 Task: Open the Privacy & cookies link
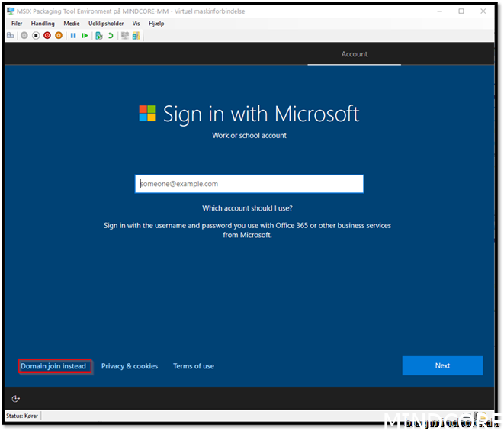point(130,366)
